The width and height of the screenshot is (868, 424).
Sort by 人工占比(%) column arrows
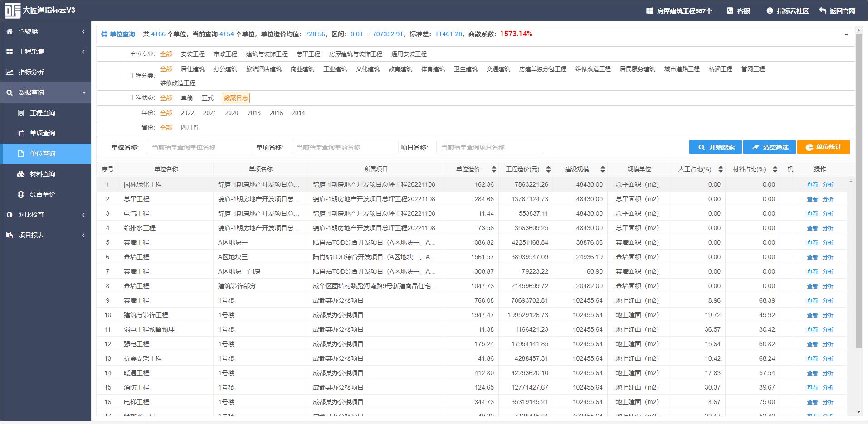(721, 169)
